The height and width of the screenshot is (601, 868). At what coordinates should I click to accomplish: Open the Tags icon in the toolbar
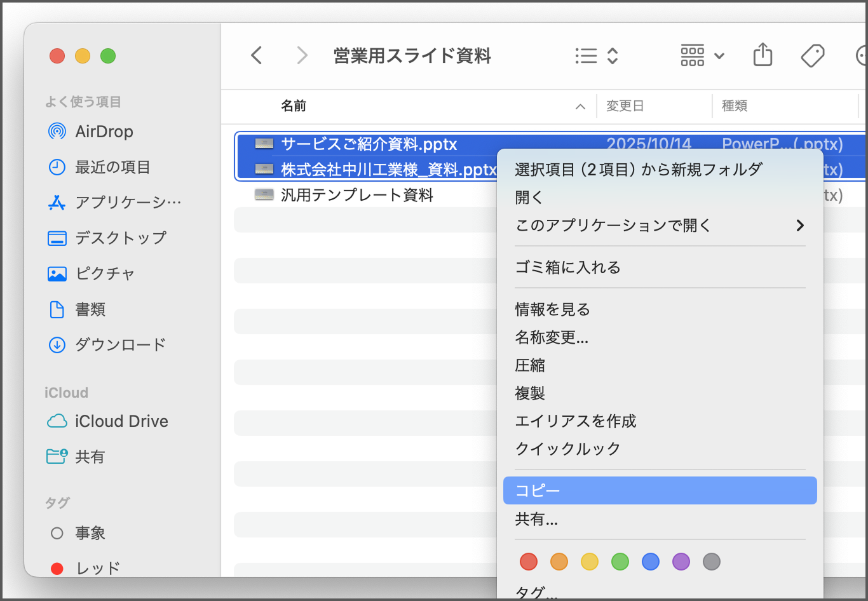pos(812,55)
